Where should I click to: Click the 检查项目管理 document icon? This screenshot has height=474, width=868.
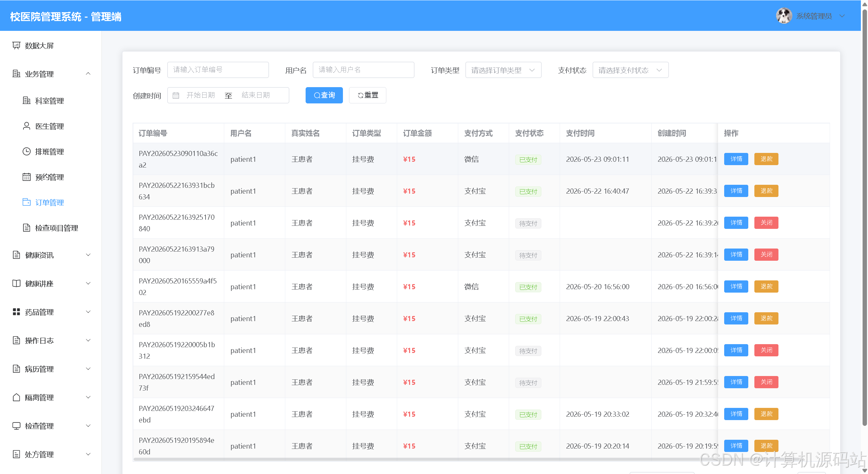click(x=26, y=228)
